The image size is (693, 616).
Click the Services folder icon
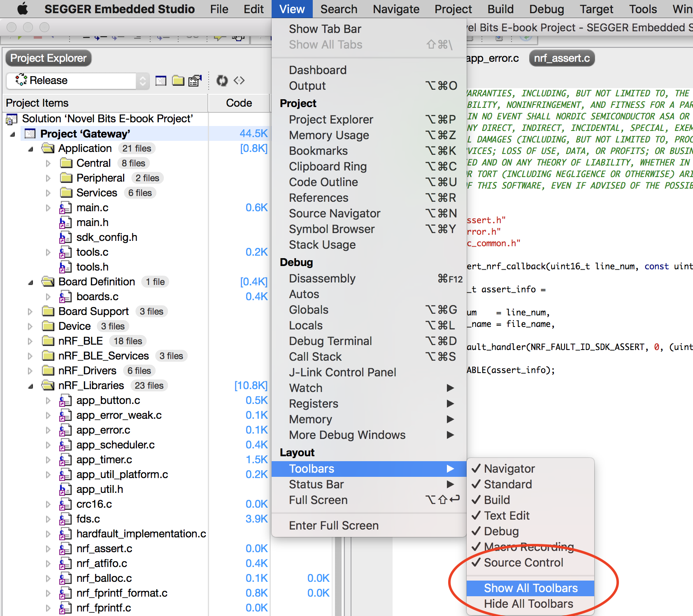[66, 193]
